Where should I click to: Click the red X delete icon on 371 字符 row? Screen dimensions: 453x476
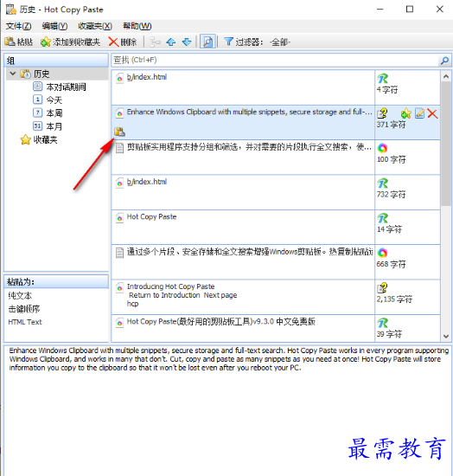pyautogui.click(x=432, y=113)
